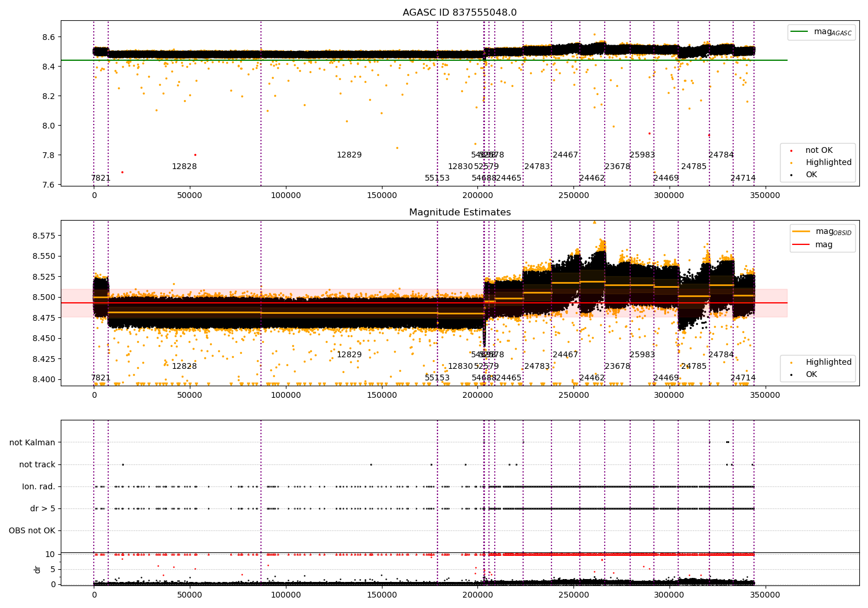Screen dimensions: 868x608
Task: Click the 7.6 y-axis tick in top plot
Action: [49, 185]
